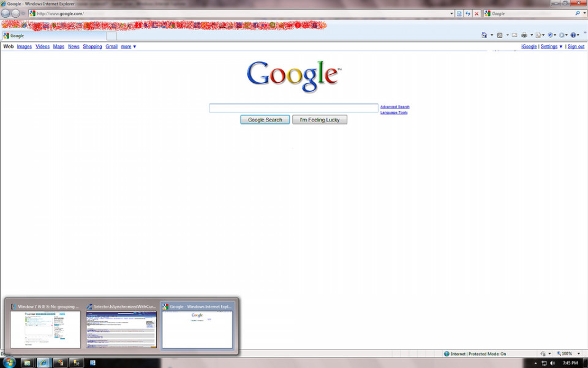Click the Read Mail envelope icon
Image resolution: width=588 pixels, height=368 pixels.
pyautogui.click(x=514, y=36)
